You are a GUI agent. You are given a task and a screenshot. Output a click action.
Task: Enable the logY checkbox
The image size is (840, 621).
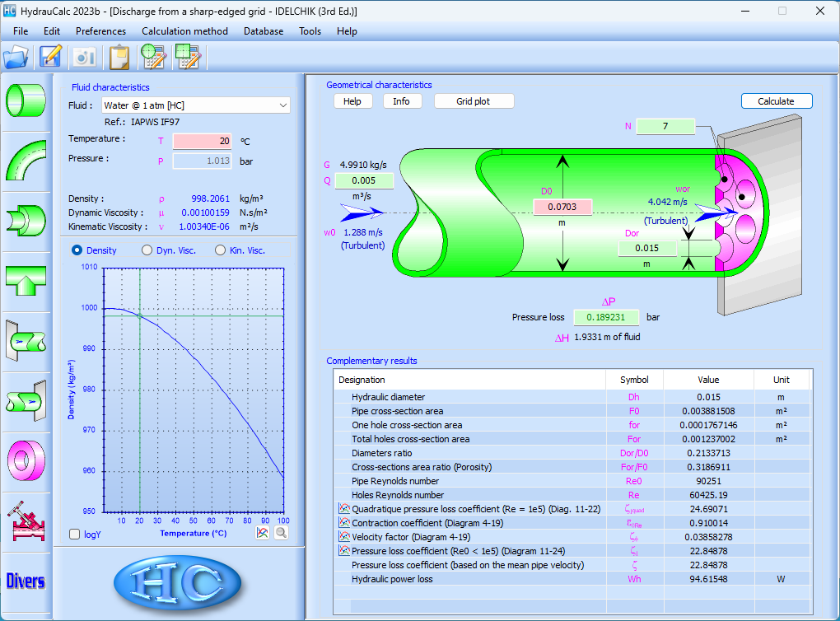[75, 534]
